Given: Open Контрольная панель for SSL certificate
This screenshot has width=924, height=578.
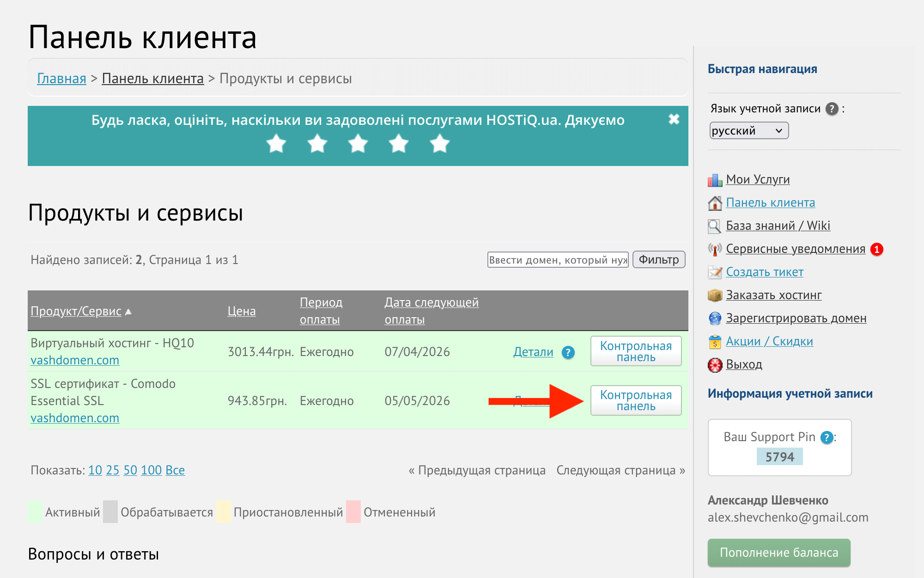Looking at the screenshot, I should click(636, 400).
